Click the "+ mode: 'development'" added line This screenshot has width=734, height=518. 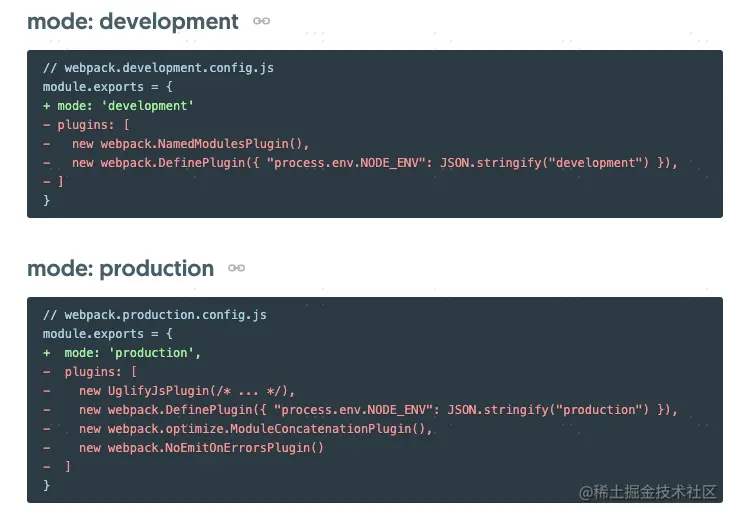tap(118, 106)
